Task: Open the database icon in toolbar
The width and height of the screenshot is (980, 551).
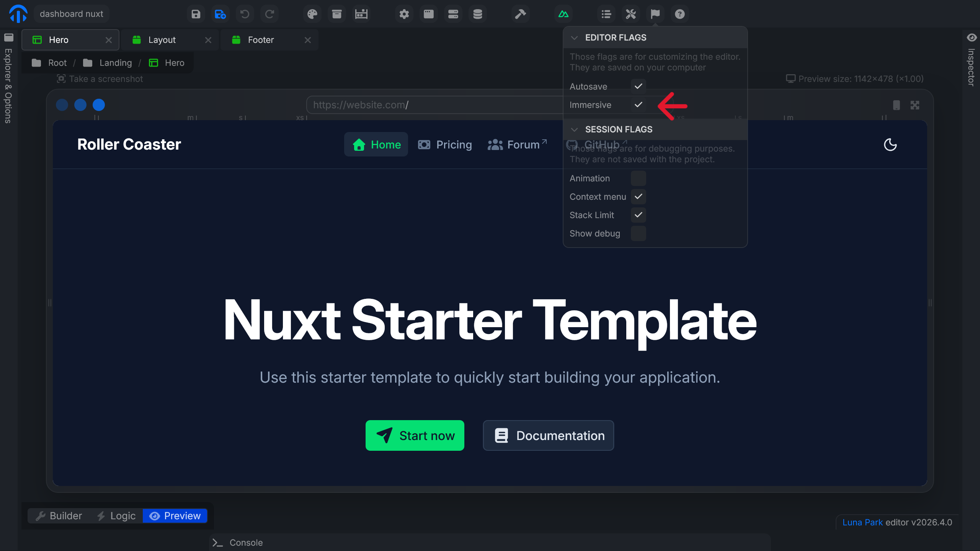Action: click(478, 14)
